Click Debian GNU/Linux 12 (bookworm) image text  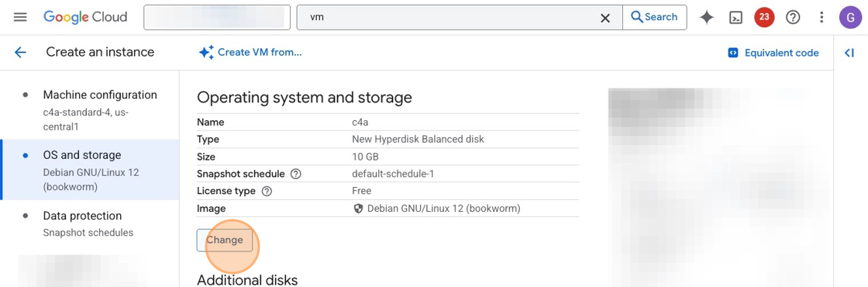point(444,209)
